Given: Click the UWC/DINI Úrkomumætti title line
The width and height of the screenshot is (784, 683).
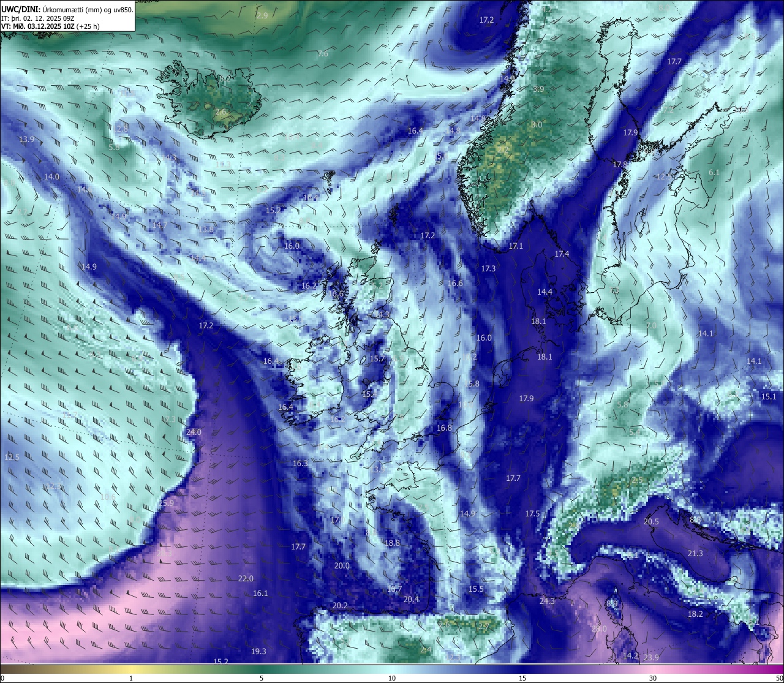Looking at the screenshot, I should (67, 9).
